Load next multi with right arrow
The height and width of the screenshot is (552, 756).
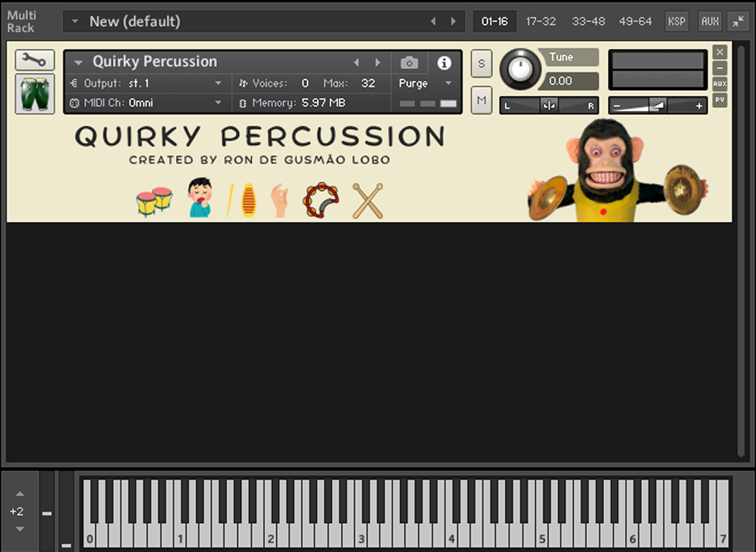tap(454, 21)
